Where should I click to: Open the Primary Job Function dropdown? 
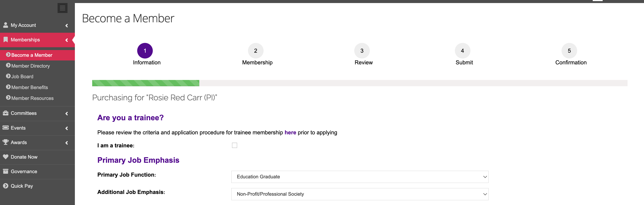pos(359,177)
